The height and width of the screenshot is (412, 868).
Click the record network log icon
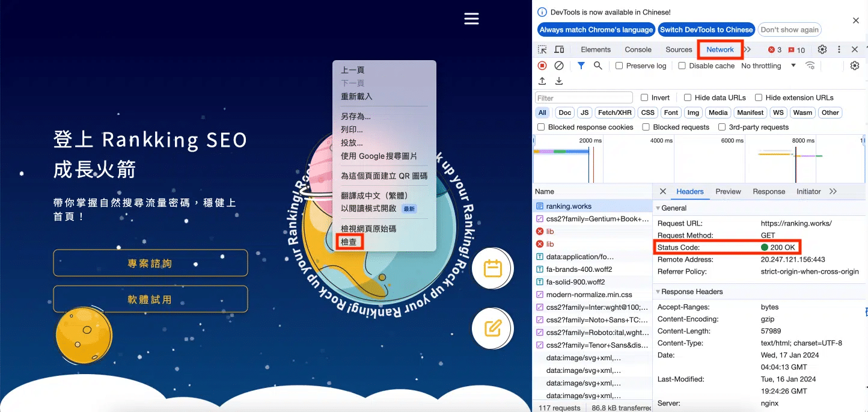[x=542, y=66]
